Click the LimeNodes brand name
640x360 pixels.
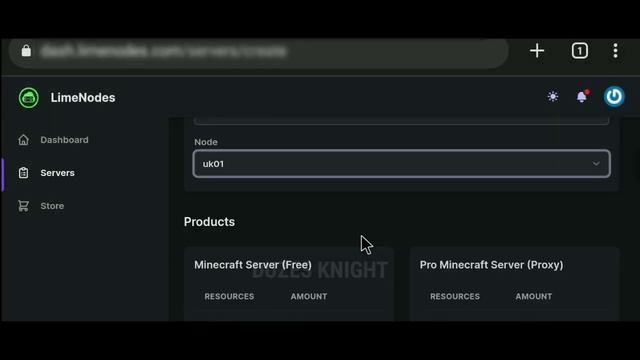click(x=83, y=98)
